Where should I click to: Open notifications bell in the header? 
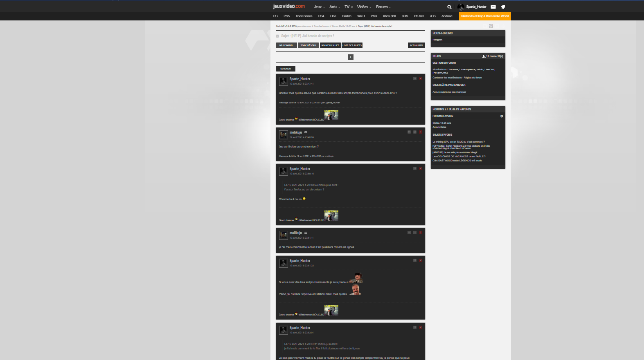503,7
